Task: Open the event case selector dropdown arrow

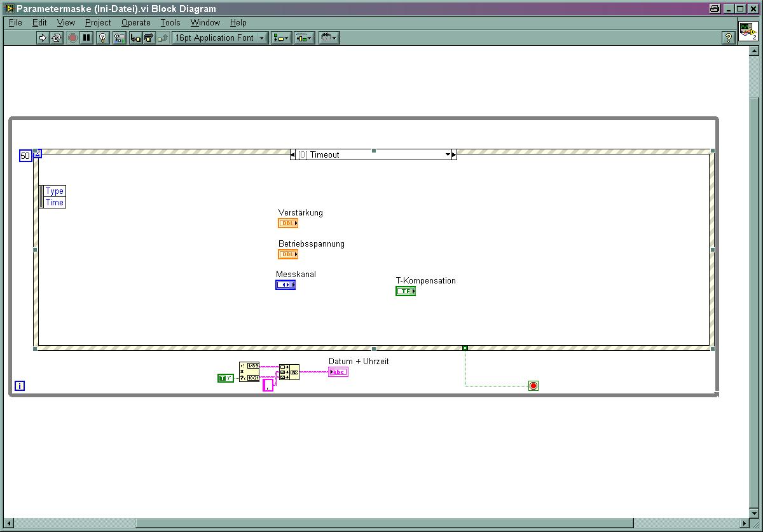Action: coord(448,154)
